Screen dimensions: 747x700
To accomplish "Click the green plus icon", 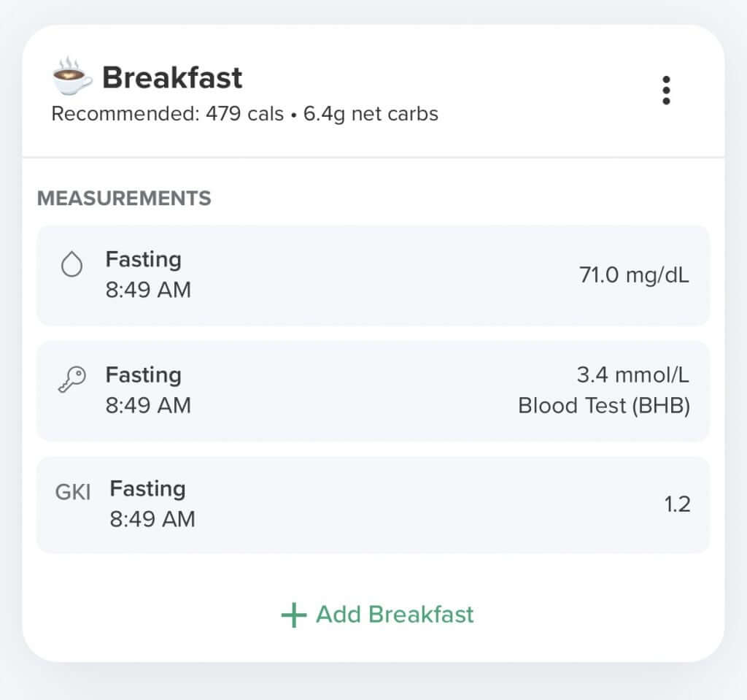I will click(293, 615).
